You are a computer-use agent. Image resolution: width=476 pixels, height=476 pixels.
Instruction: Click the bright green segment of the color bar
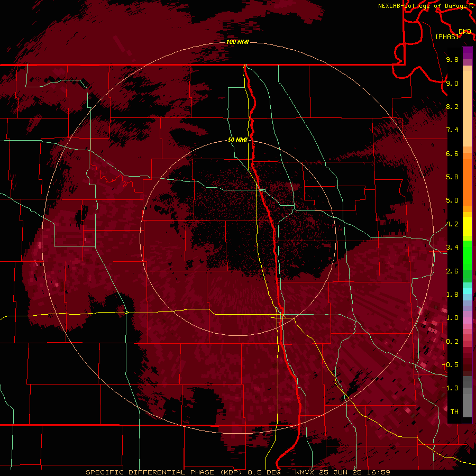coord(467,255)
